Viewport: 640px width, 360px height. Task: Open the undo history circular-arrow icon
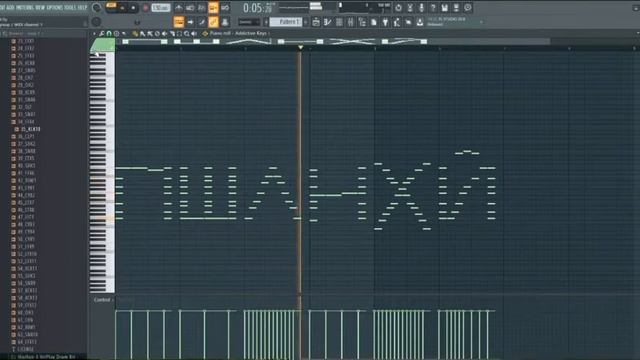tap(398, 7)
